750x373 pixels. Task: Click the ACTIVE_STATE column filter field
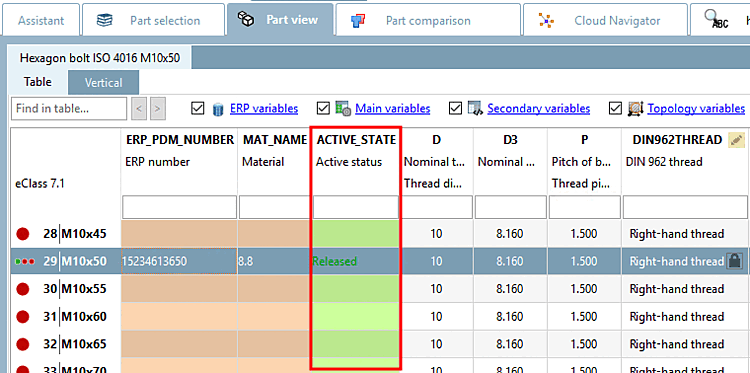pyautogui.click(x=356, y=207)
